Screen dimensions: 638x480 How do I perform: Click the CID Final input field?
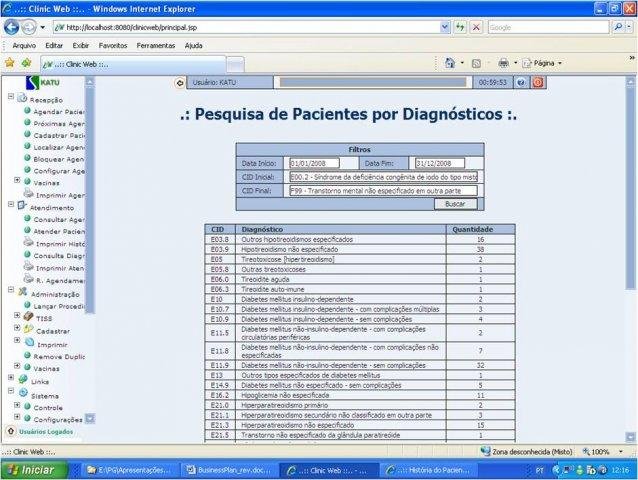[x=383, y=190]
